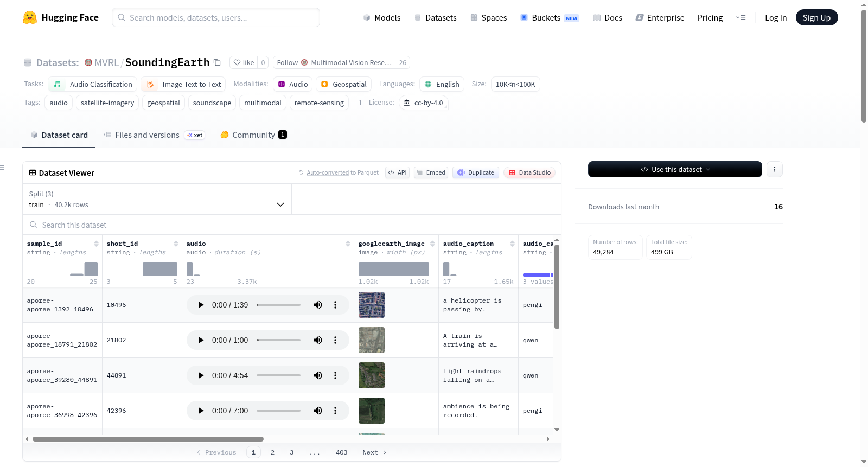Open more options for the 7:00 audio

(x=335, y=411)
